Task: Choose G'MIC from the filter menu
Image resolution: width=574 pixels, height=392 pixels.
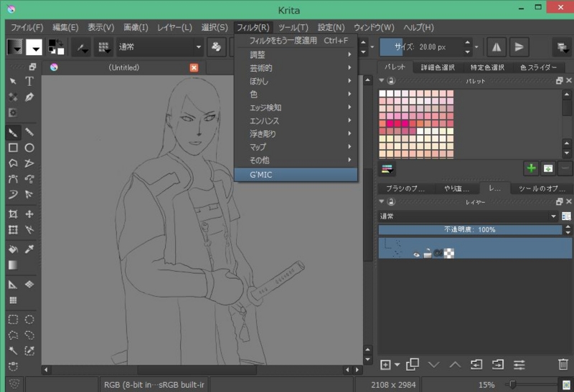Action: [x=296, y=175]
